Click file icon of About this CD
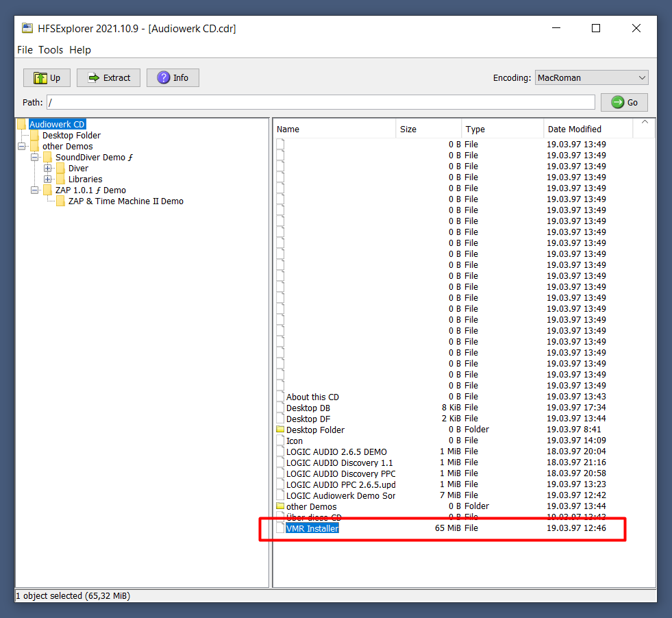 click(x=280, y=397)
